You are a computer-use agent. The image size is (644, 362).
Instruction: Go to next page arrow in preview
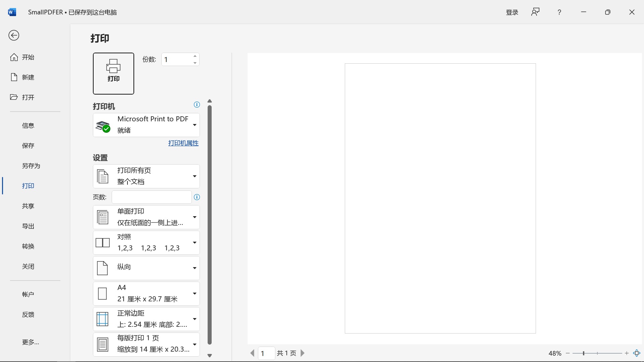[x=303, y=353]
